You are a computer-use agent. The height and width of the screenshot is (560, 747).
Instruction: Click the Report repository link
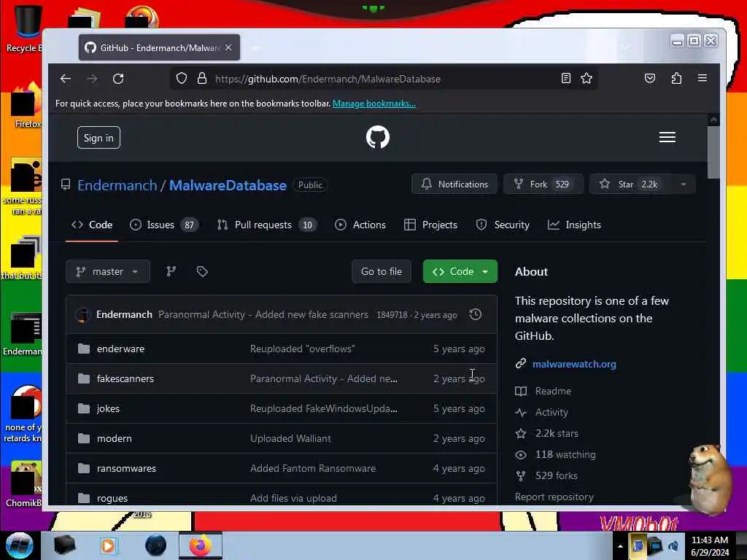click(554, 497)
